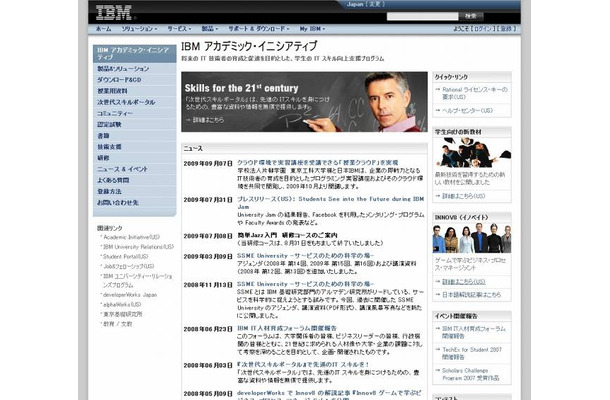Click the Student Portal(US) link
Viewport: 610px width, 400px height.
coord(126,256)
